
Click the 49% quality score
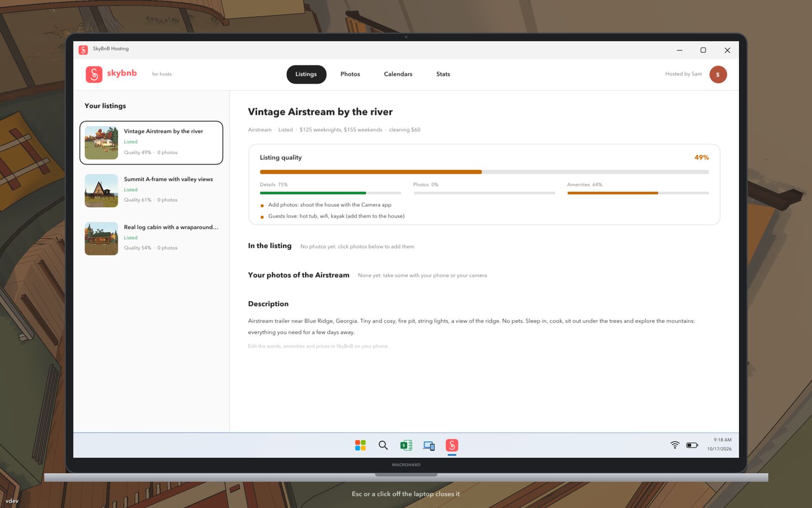pos(701,157)
